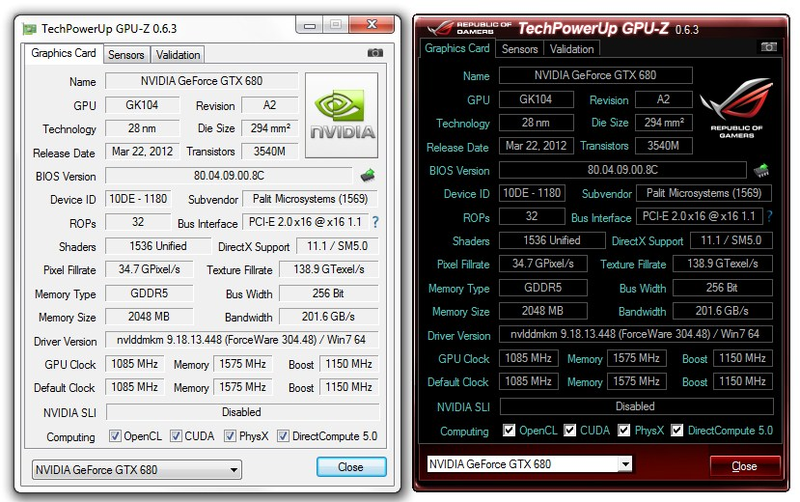Viewport: 800px width, 502px height.
Task: Switch to the Graphics Card tab in the light window
Action: tap(63, 53)
